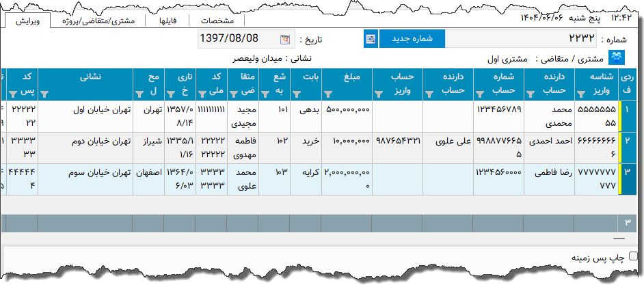The image size is (644, 285).
Task: Click the cell محمد محمدی
Action: (x=550, y=116)
